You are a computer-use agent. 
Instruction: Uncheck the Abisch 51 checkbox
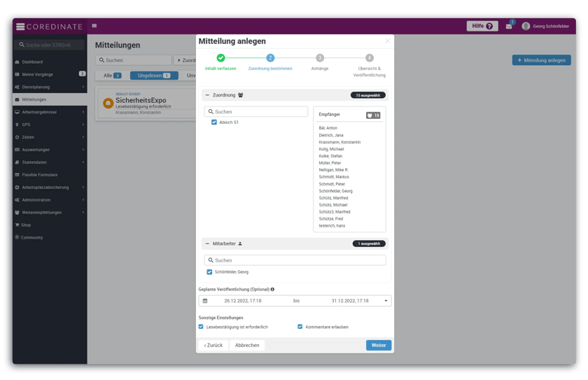pos(214,122)
